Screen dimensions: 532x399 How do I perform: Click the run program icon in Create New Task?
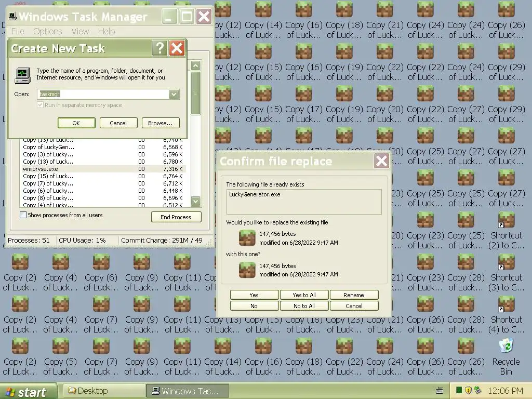tap(23, 75)
